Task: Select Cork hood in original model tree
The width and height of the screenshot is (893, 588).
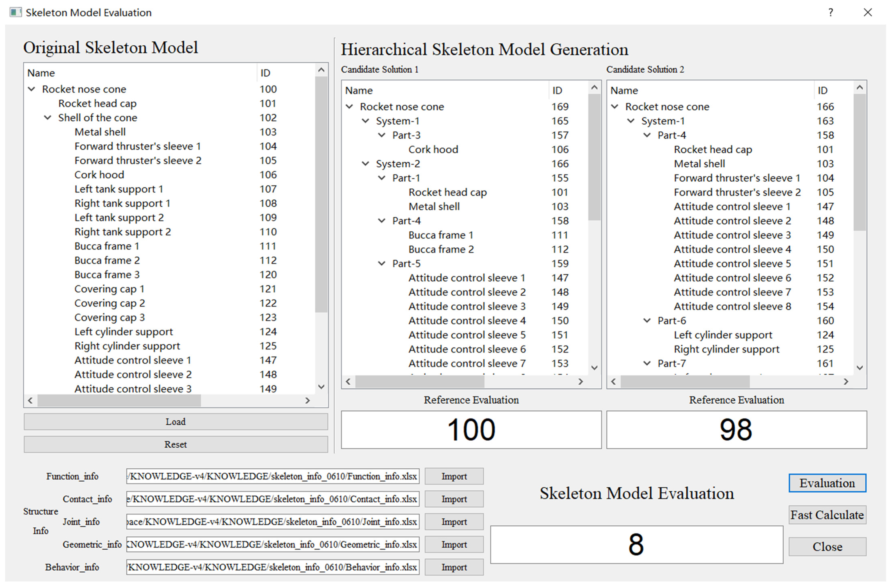Action: (x=99, y=175)
